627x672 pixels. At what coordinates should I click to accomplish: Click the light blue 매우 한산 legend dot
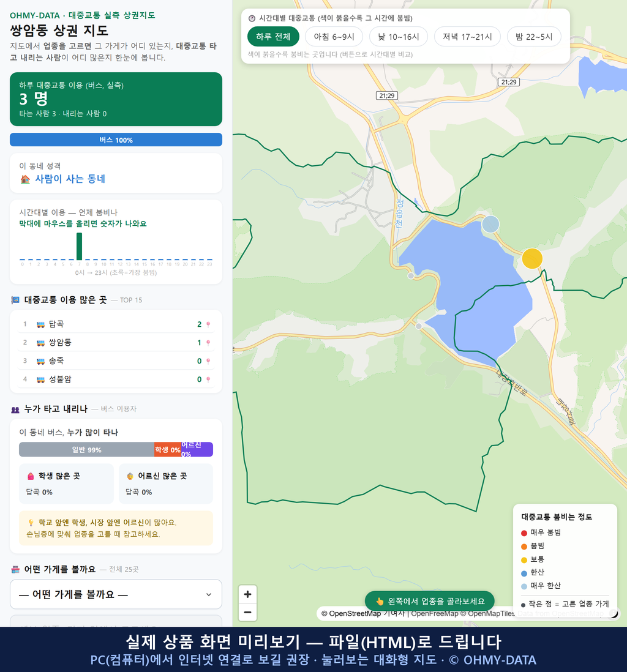(524, 586)
